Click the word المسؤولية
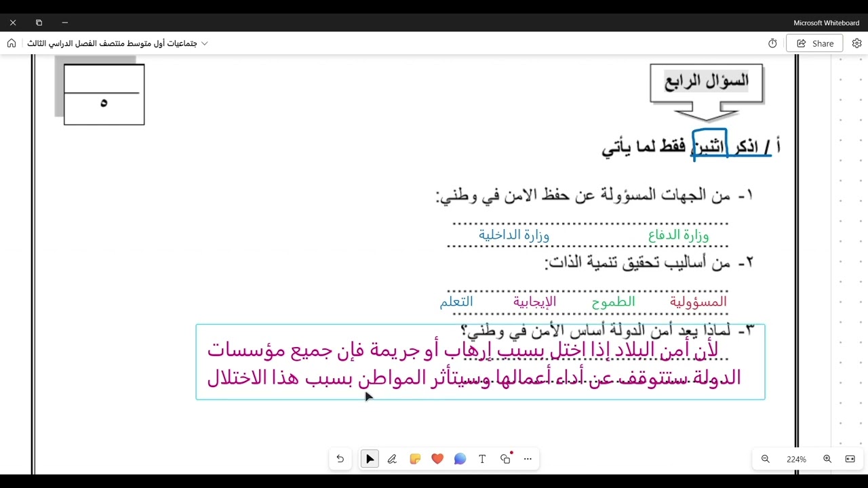868x488 pixels. 698,302
